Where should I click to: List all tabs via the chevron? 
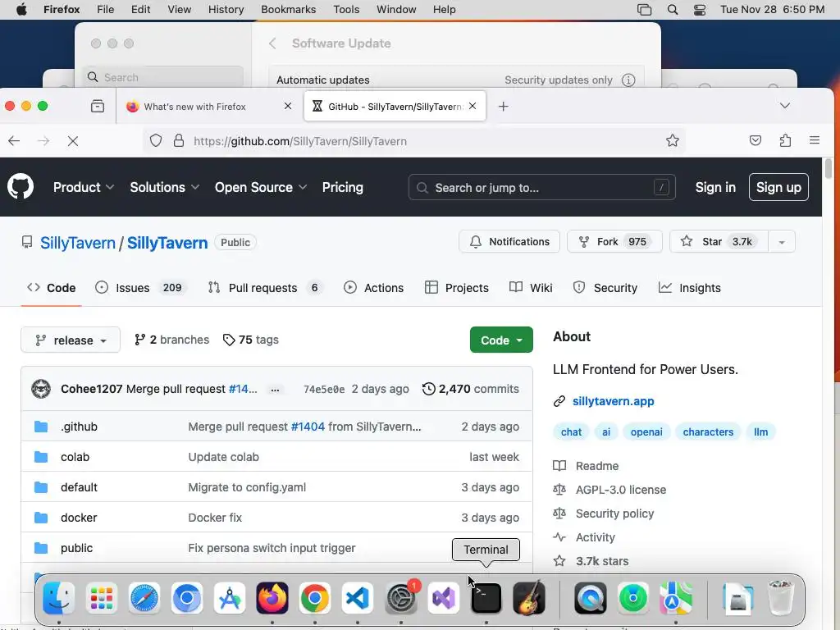pos(785,106)
